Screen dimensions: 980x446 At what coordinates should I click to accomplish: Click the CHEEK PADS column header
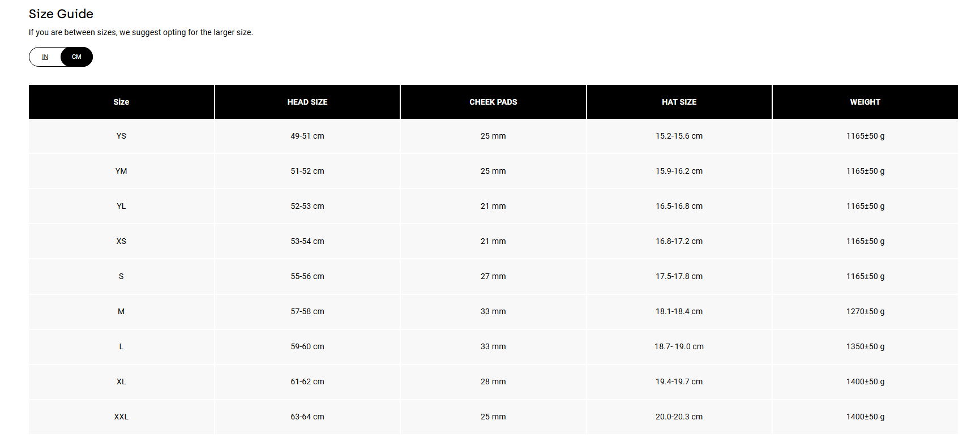[x=493, y=102]
